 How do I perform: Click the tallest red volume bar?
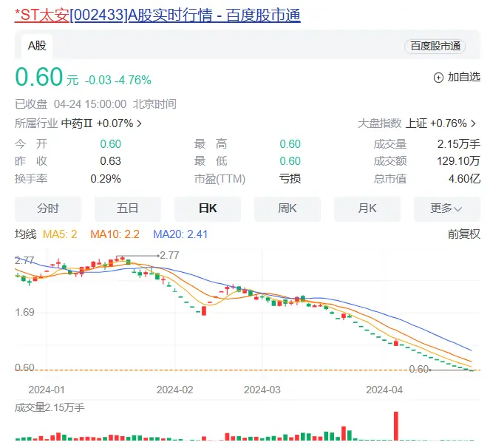click(x=396, y=427)
